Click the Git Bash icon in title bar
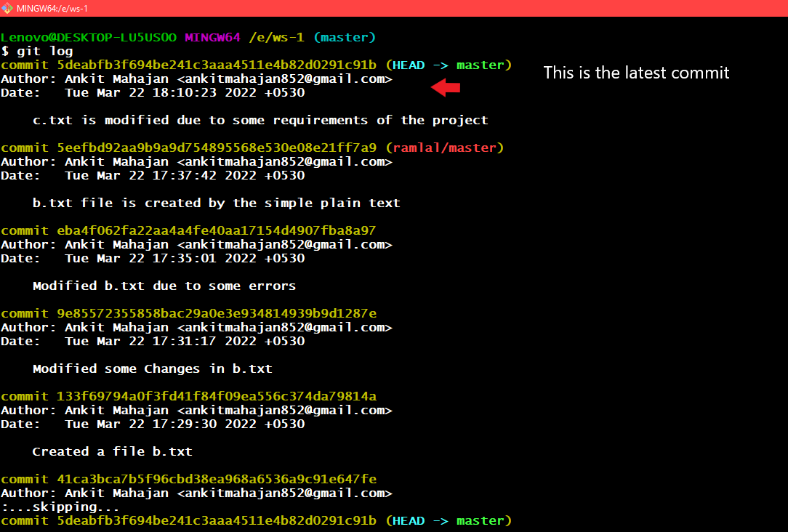This screenshot has height=532, width=788. (x=7, y=8)
